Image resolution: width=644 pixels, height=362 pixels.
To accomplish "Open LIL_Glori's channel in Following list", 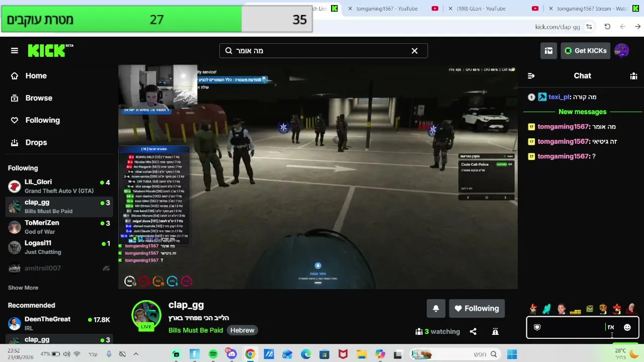I will point(59,186).
